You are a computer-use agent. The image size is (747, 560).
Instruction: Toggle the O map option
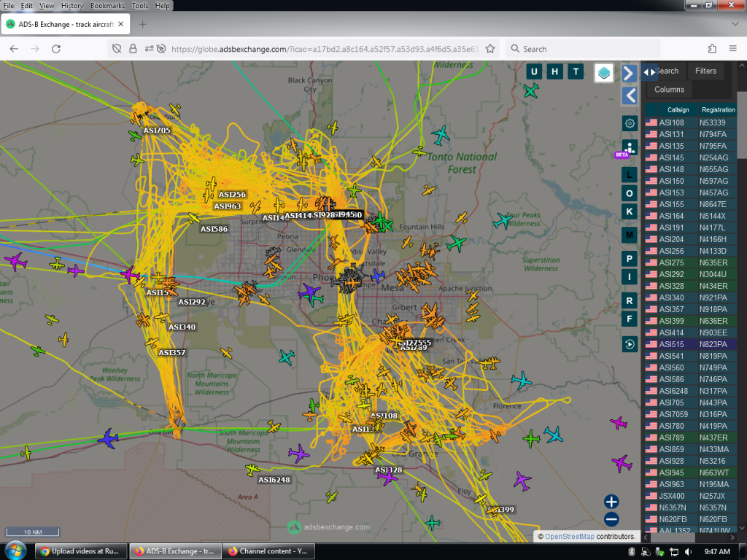click(630, 193)
